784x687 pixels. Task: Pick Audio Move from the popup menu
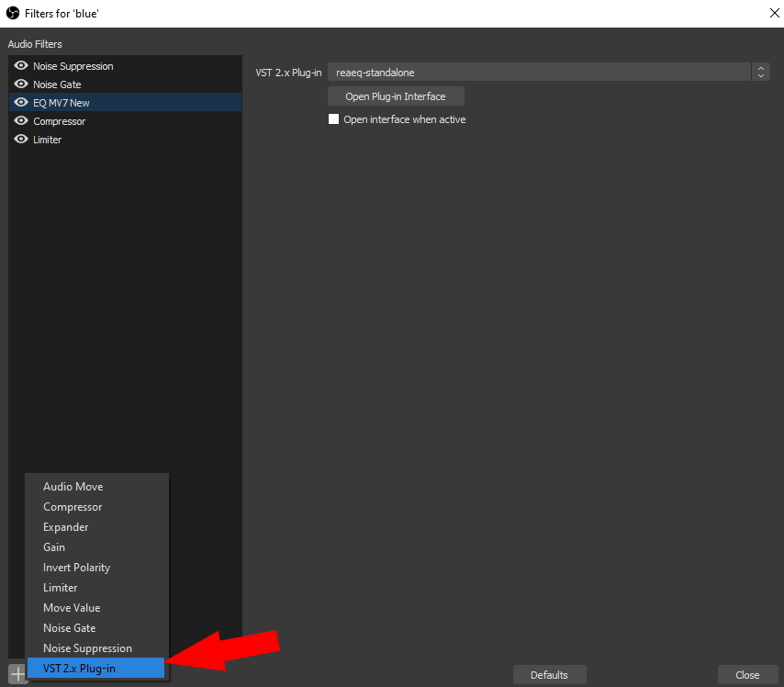tap(73, 487)
